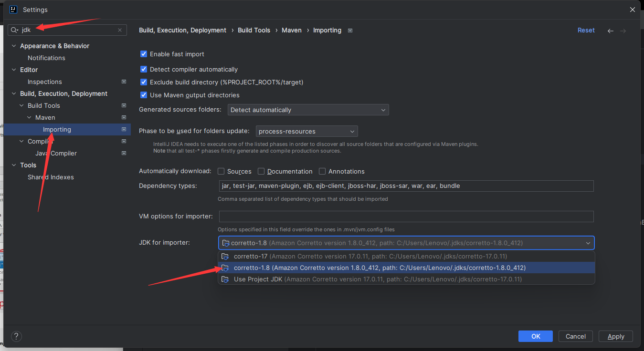This screenshot has height=351, width=644.
Task: Select corretto-1.8 option in JDK list
Action: [406, 268]
